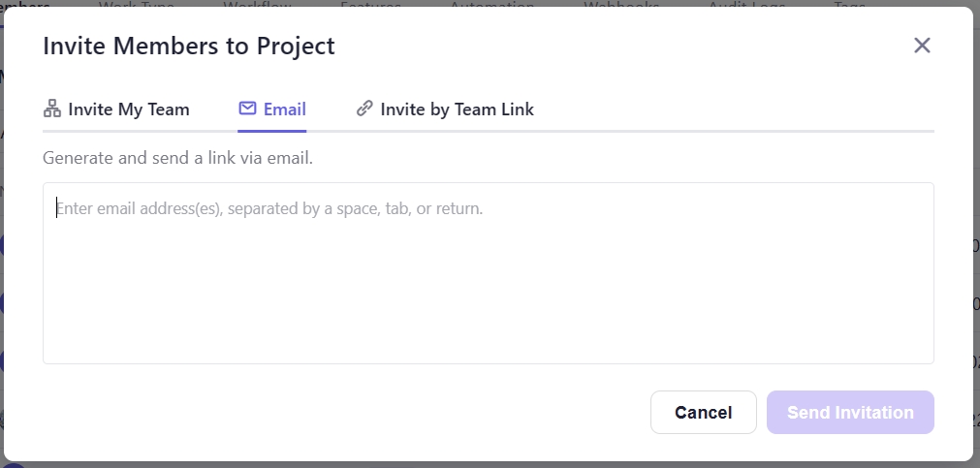Close the Invite Members dialog

(x=922, y=46)
